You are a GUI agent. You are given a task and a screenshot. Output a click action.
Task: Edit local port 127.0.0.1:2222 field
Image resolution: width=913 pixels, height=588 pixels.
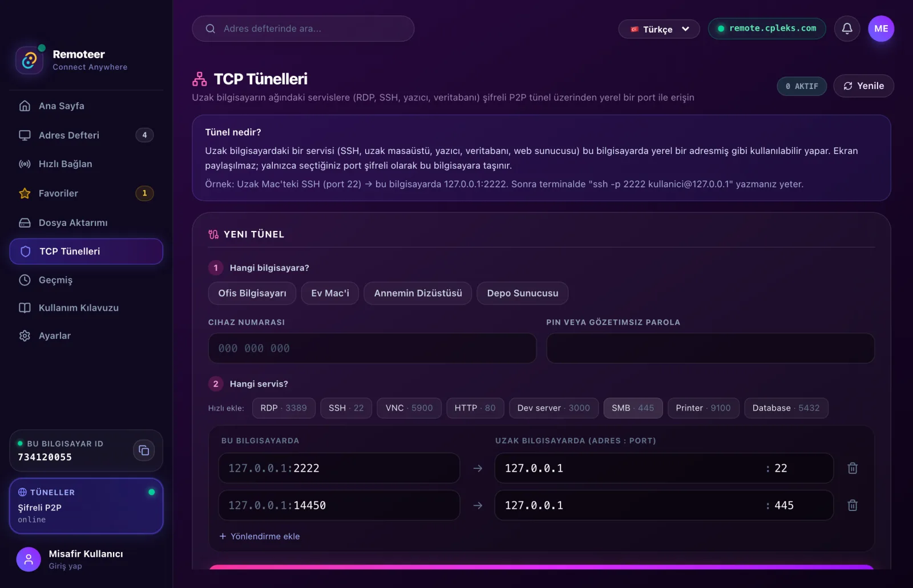(339, 468)
